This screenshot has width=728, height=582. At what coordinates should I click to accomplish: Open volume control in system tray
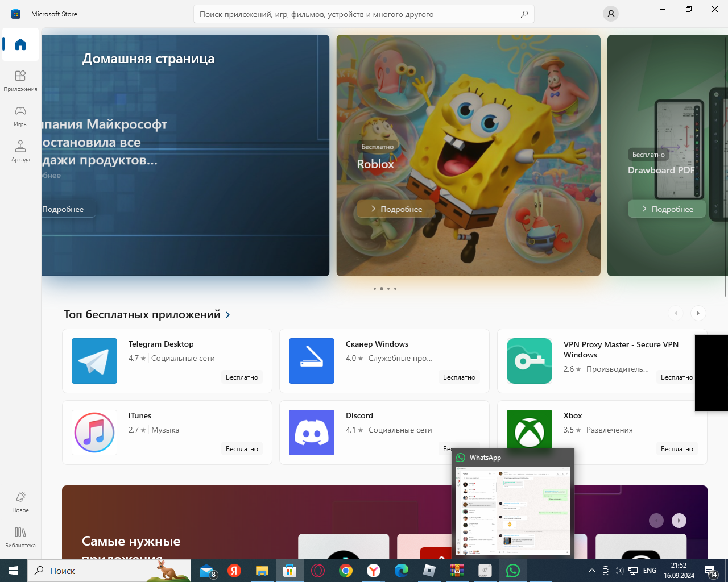pos(619,571)
